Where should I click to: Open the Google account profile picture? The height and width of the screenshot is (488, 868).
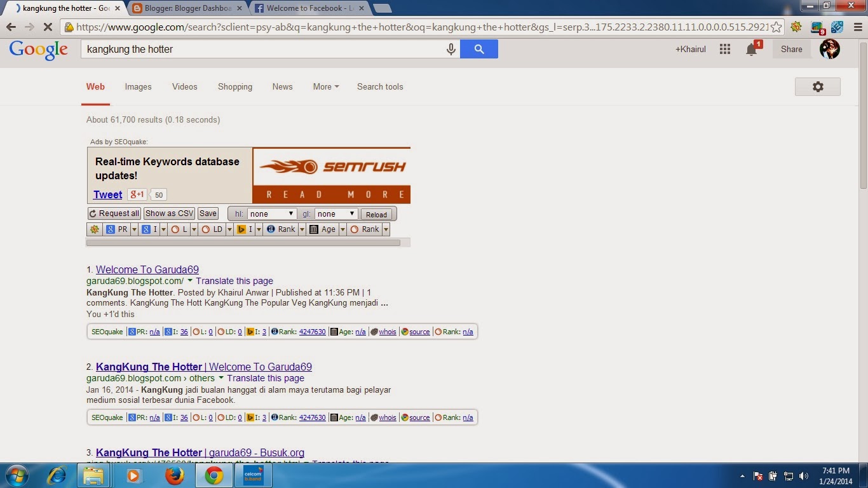point(830,49)
